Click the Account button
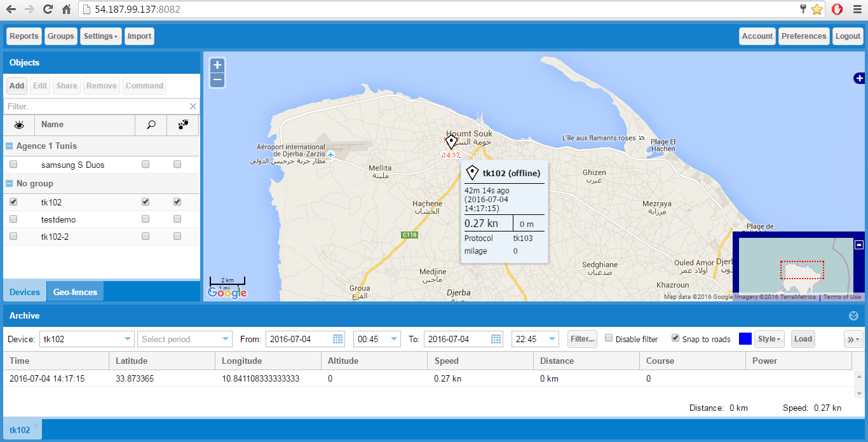This screenshot has height=442, width=868. coord(757,36)
